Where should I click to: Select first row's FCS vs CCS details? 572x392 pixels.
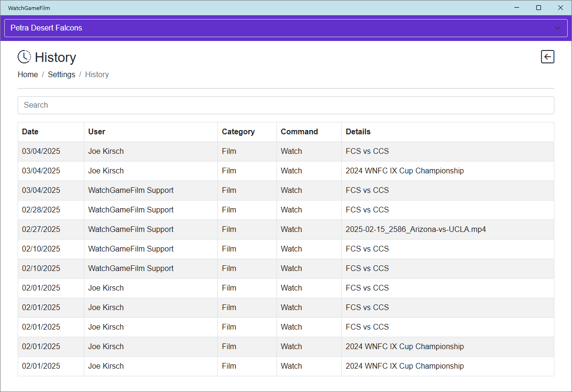point(367,151)
